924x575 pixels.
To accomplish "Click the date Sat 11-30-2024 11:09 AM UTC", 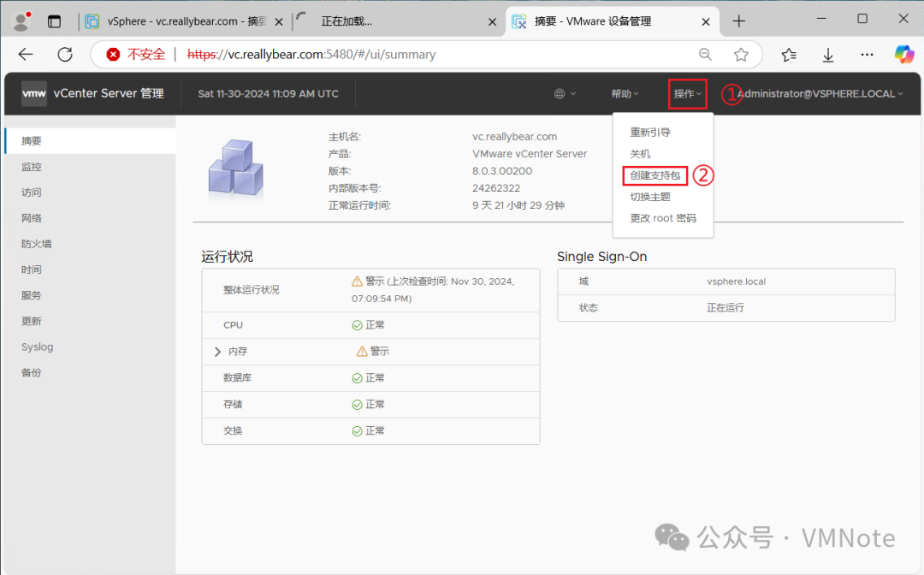I will [x=268, y=93].
